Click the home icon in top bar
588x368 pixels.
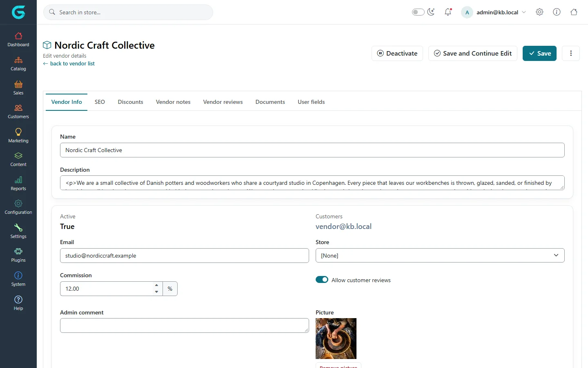point(574,12)
